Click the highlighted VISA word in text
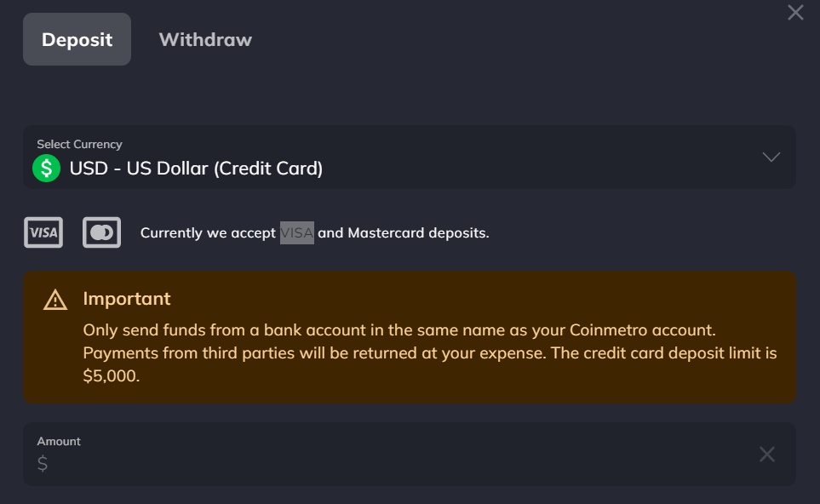 coord(297,232)
